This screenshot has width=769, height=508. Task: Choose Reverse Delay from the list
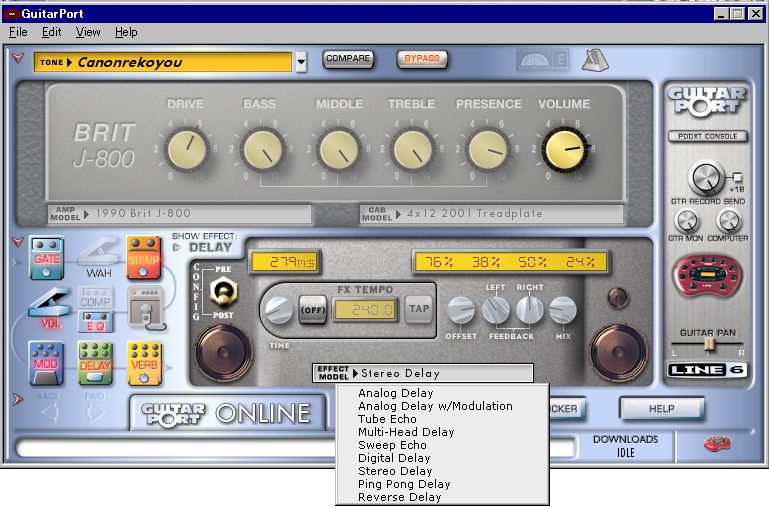[442, 497]
